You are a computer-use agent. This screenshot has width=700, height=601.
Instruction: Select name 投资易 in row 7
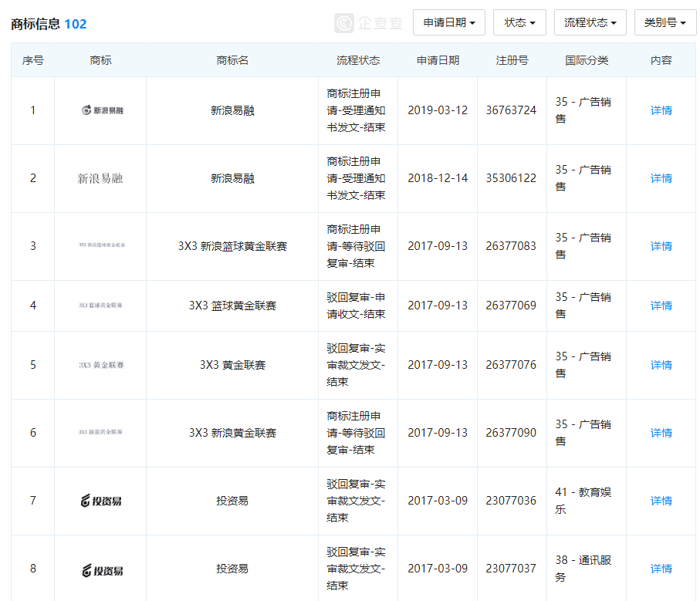point(232,500)
